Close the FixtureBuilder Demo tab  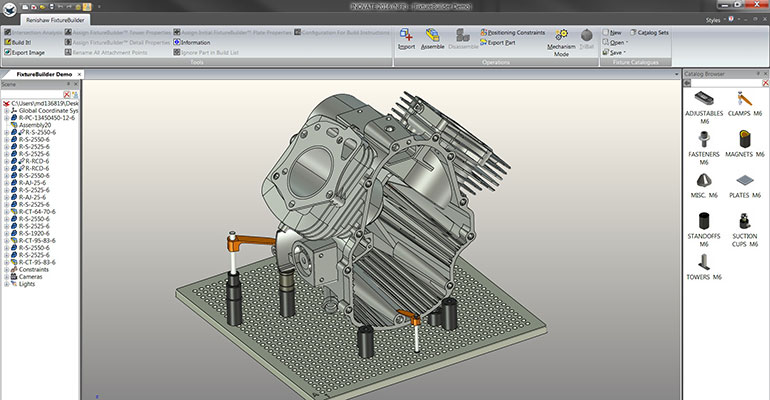point(79,75)
